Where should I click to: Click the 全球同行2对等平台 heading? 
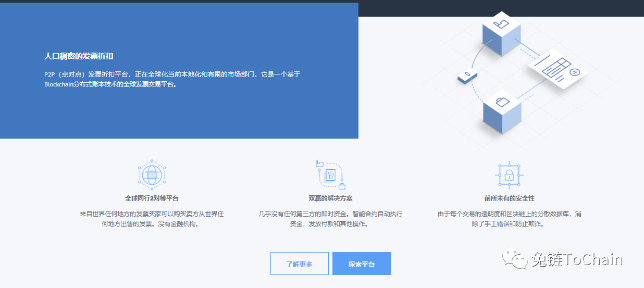152,198
